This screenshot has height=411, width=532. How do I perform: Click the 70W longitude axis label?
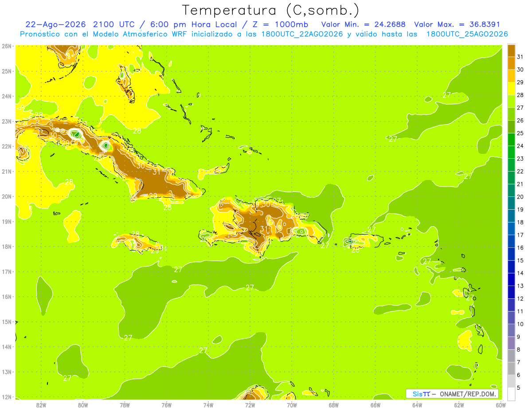coord(292,405)
